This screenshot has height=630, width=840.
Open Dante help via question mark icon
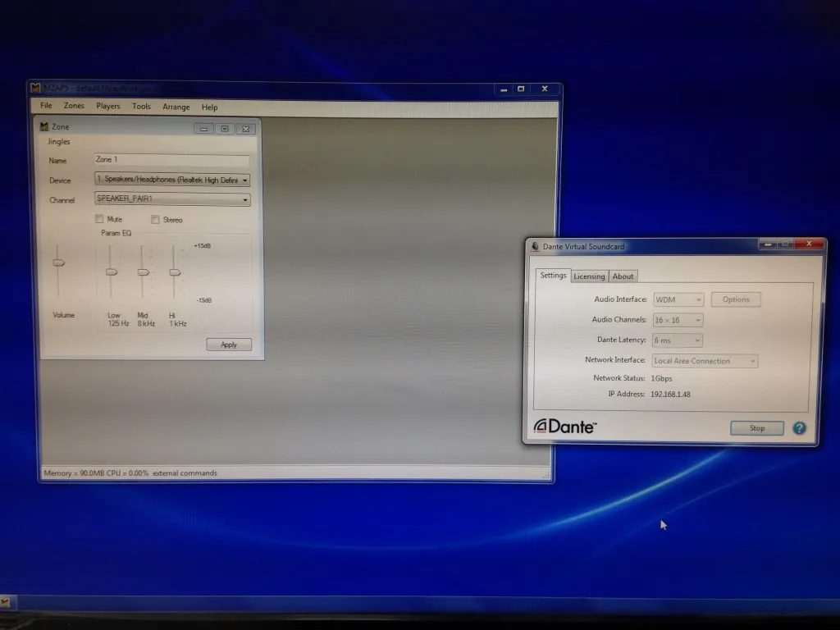coord(799,427)
